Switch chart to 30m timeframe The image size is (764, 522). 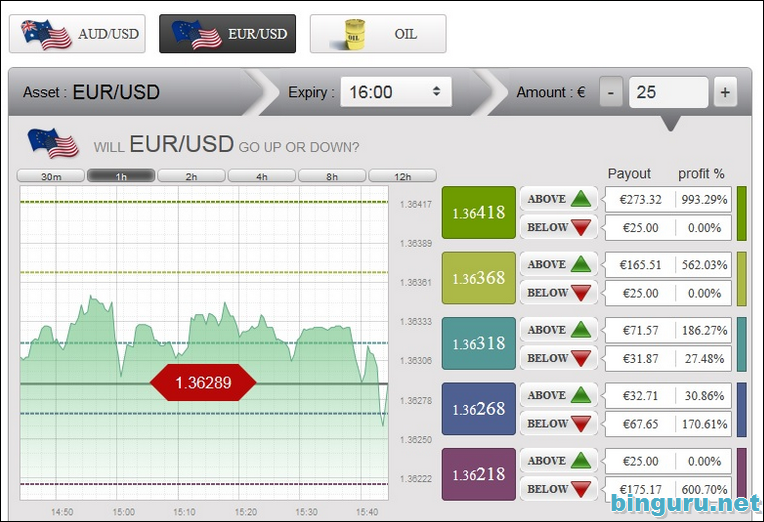tap(50, 176)
